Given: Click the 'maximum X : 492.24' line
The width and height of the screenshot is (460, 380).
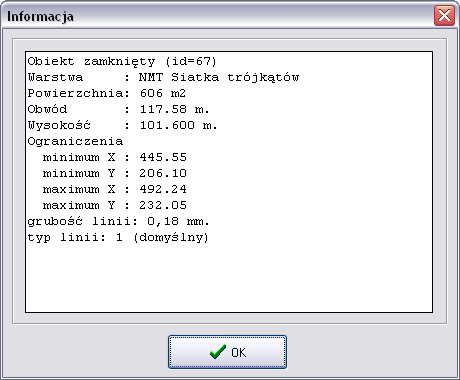Looking at the screenshot, I should [x=115, y=189].
